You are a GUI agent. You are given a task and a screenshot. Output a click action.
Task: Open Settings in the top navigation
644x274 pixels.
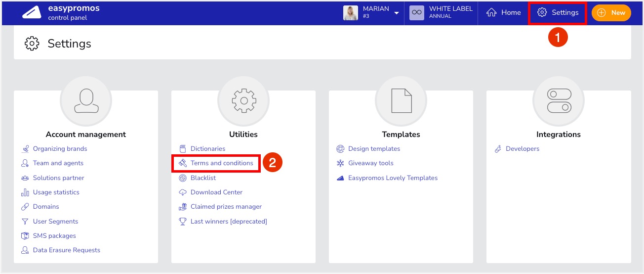point(558,13)
